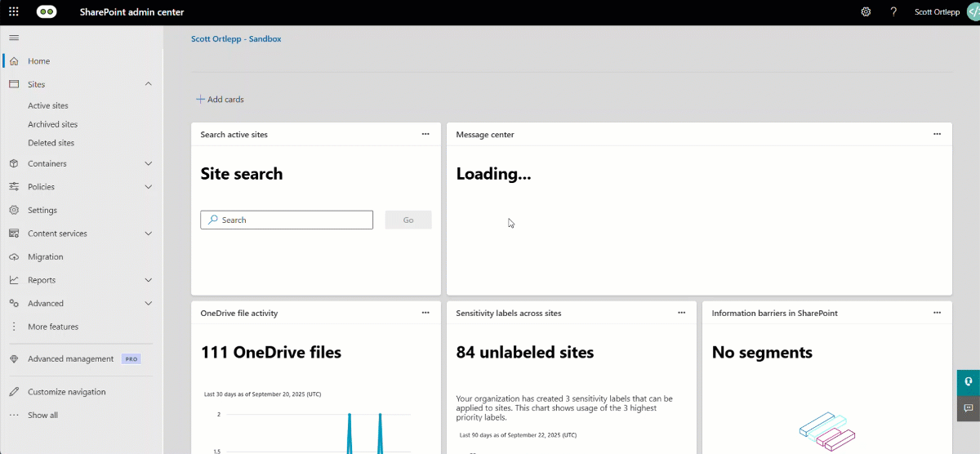Click the No segments heading
This screenshot has width=980, height=454.
tap(762, 353)
